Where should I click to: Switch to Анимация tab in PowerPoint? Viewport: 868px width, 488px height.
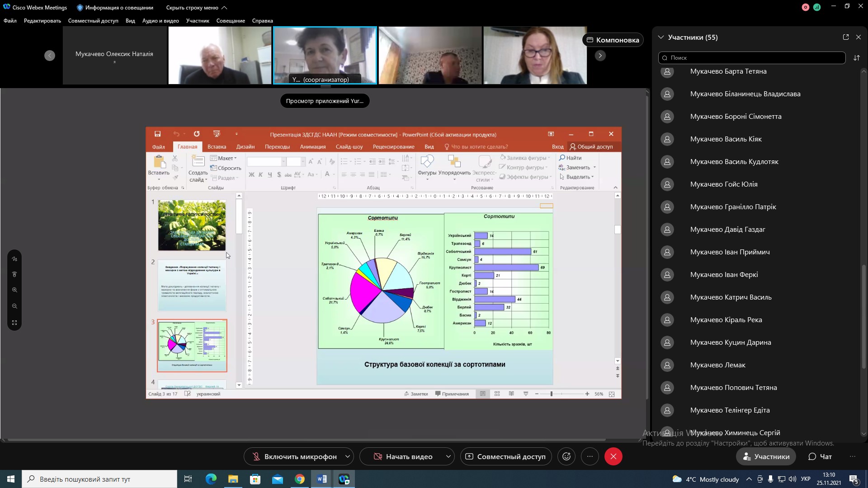tap(313, 147)
